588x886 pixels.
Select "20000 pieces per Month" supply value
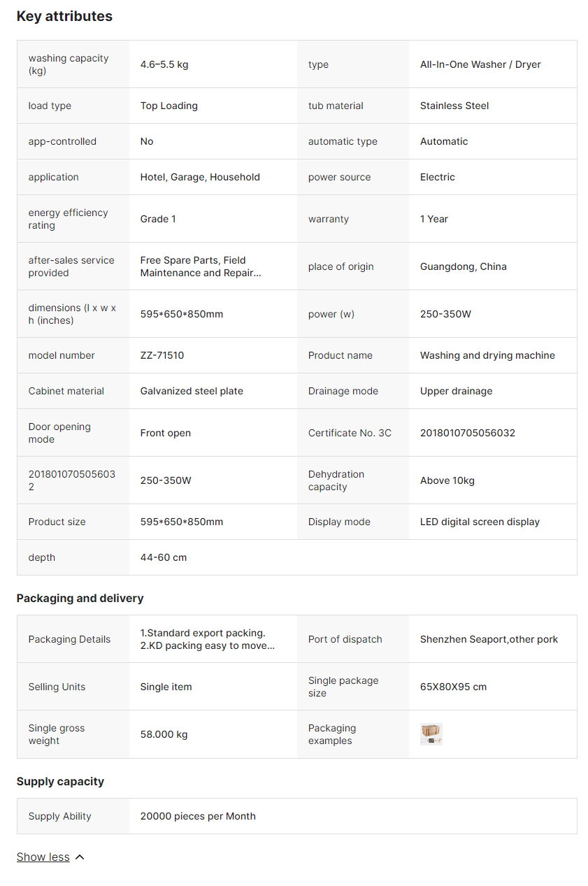[198, 816]
